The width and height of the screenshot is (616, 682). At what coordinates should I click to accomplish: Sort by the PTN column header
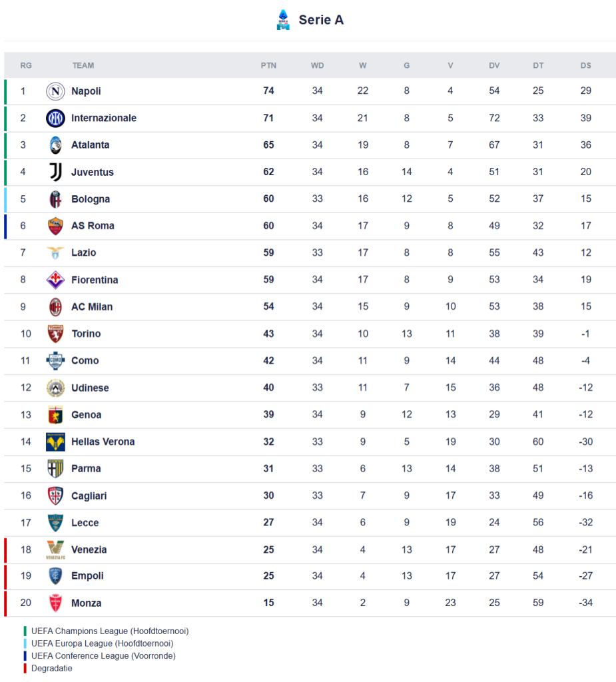(x=268, y=65)
